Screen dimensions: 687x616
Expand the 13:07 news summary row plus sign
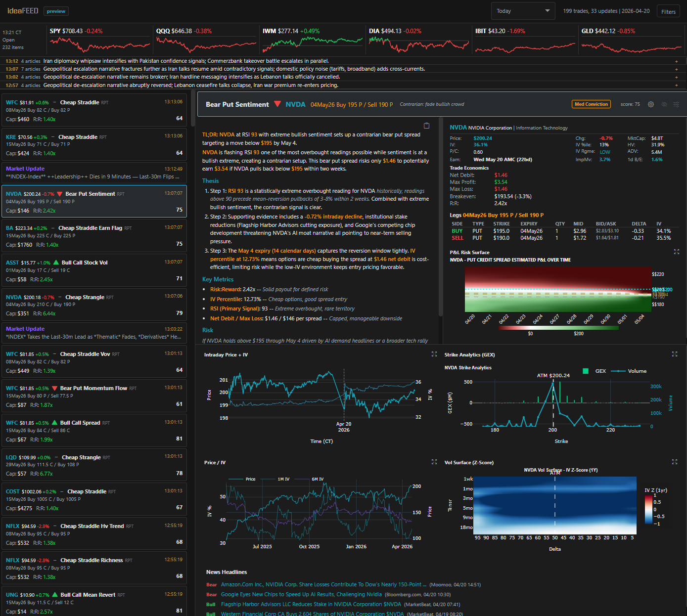[677, 69]
